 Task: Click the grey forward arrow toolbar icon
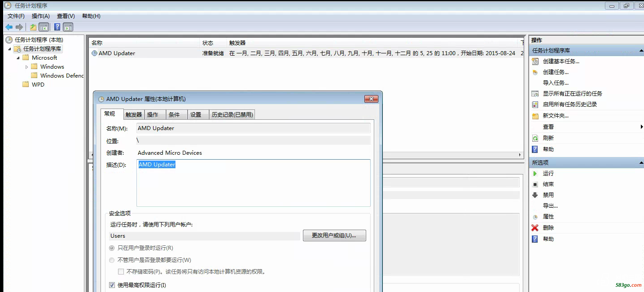coord(19,27)
